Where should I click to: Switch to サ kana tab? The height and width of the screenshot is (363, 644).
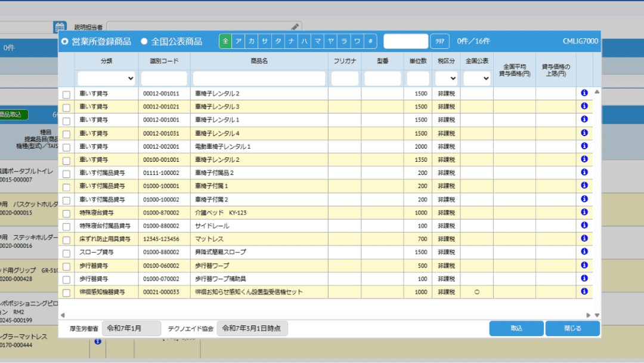click(265, 41)
